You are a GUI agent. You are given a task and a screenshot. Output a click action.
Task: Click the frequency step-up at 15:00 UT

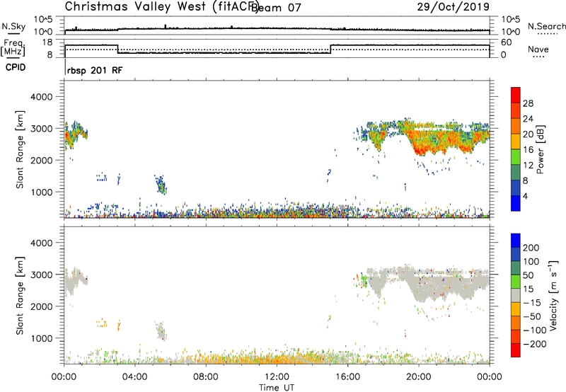330,49
